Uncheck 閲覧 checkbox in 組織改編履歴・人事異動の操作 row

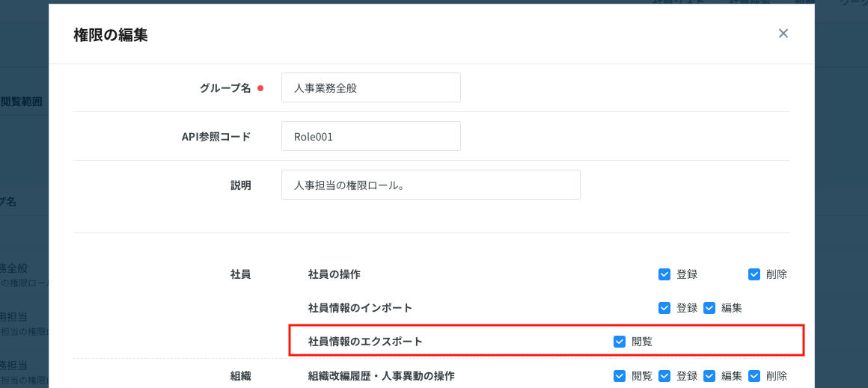point(620,376)
